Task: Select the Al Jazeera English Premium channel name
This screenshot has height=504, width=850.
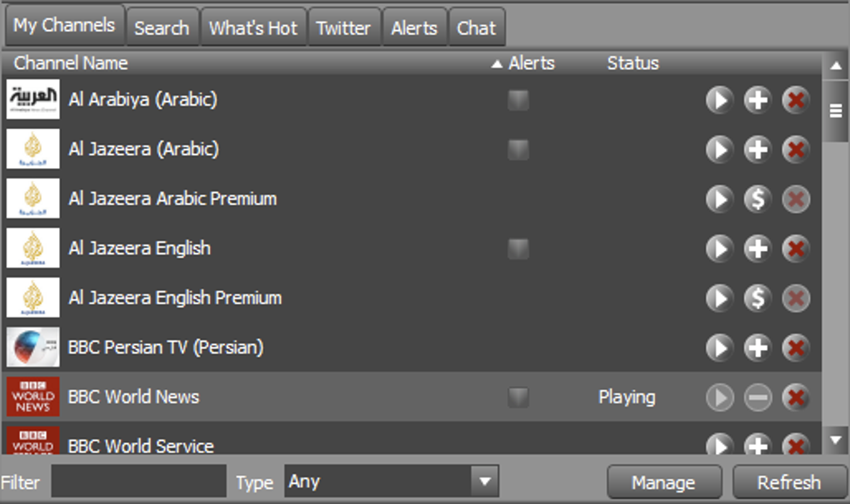Action: coord(175,298)
